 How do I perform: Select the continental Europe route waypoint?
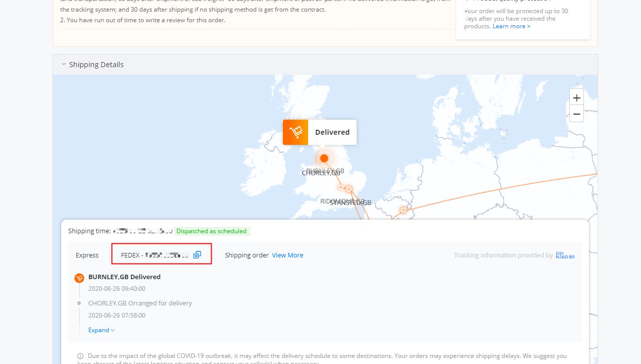tap(403, 210)
